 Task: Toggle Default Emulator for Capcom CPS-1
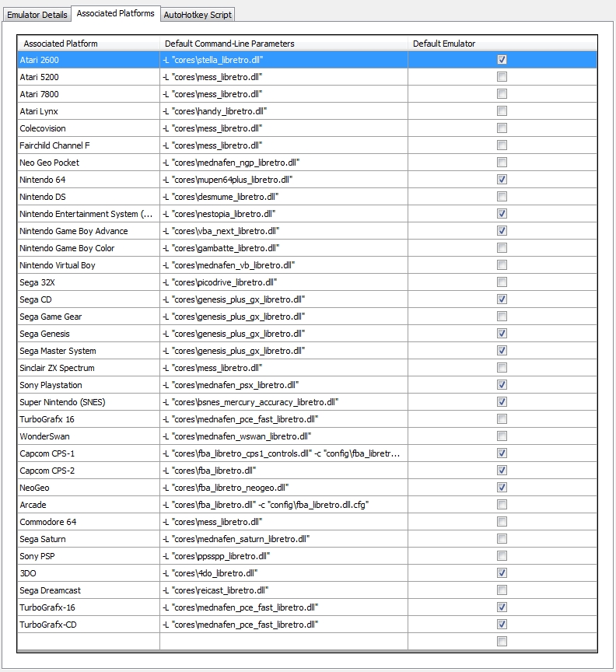click(502, 453)
